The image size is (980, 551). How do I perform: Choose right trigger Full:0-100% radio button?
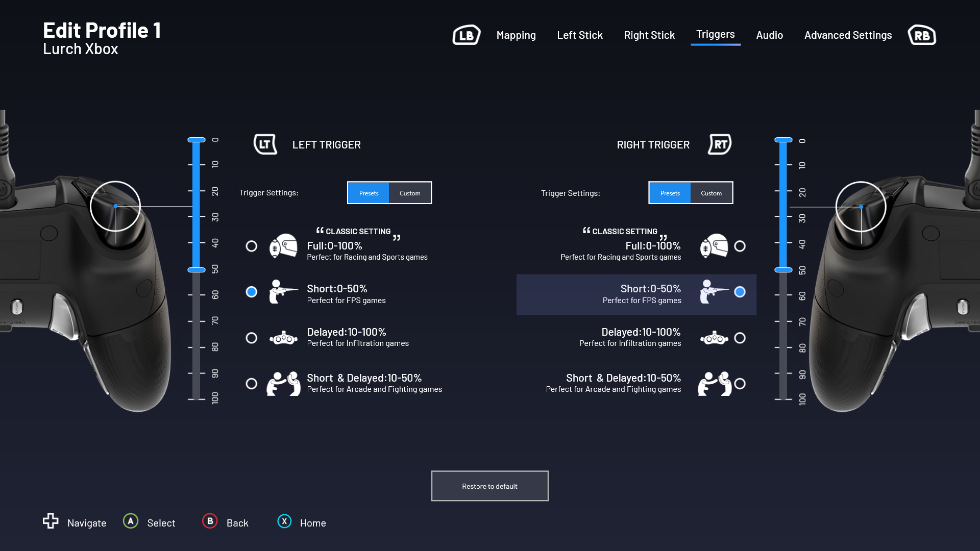point(740,246)
